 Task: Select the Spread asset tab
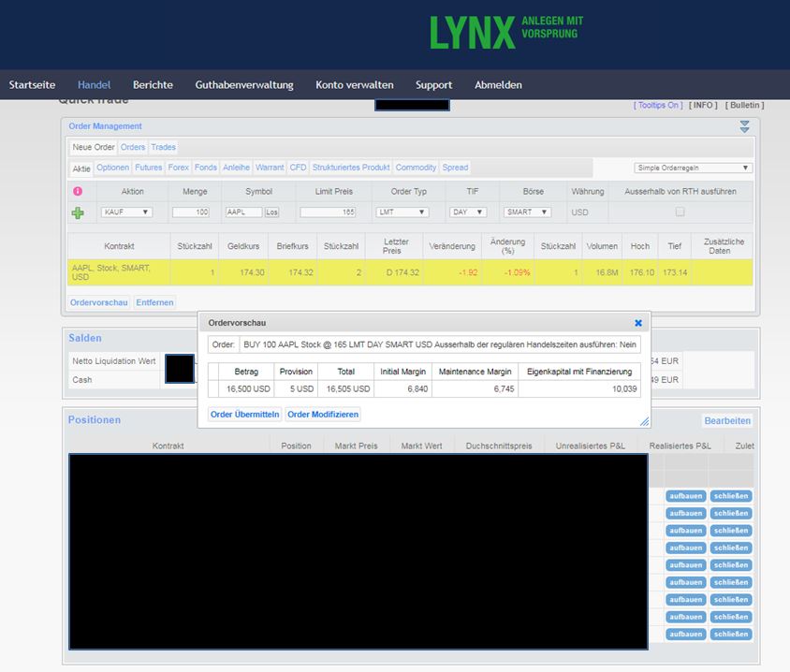point(455,168)
